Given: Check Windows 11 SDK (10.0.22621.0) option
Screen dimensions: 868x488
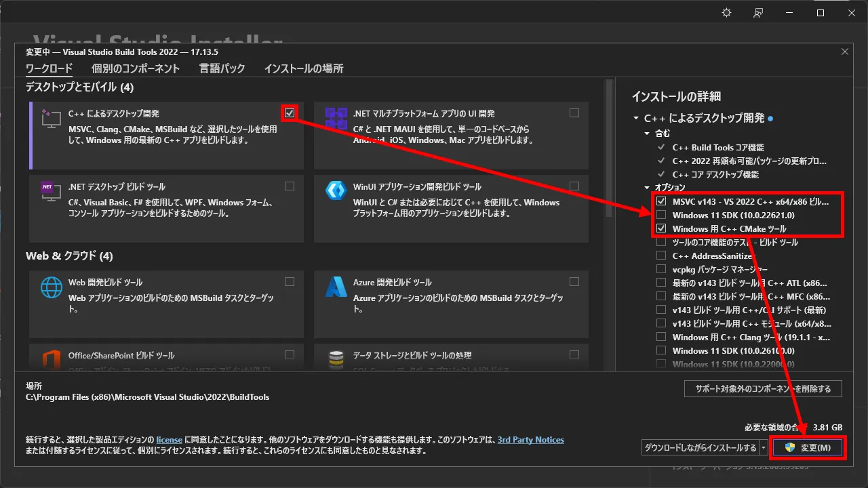Looking at the screenshot, I should coord(661,215).
